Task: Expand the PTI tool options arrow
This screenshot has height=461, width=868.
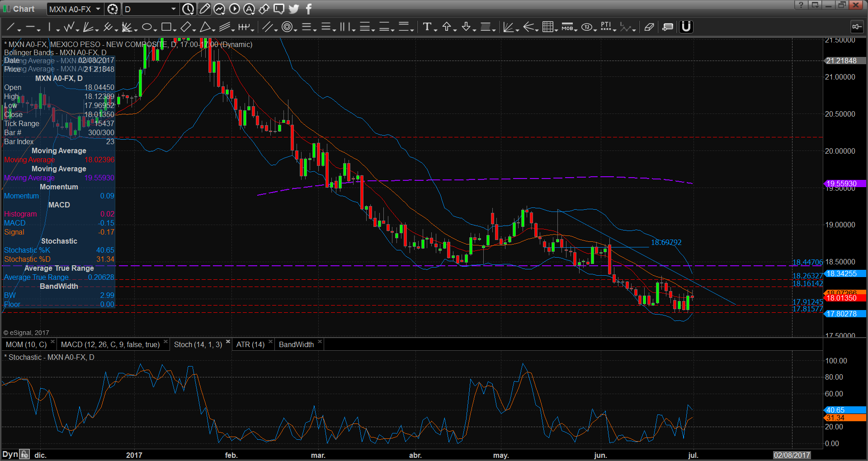Action: tap(615, 30)
